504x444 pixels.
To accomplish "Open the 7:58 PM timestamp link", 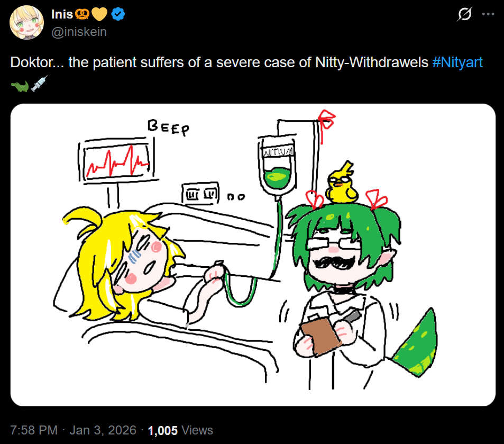I will point(34,430).
